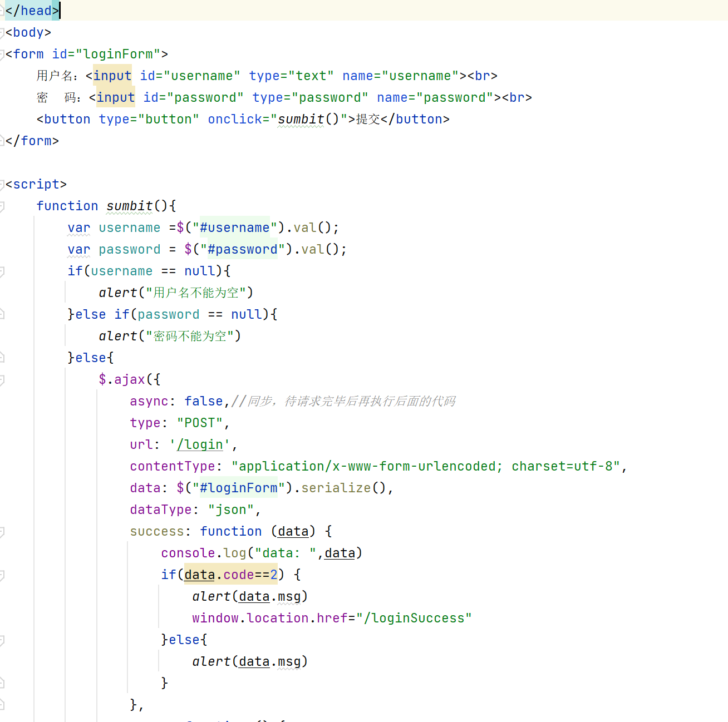Click the alert 用户名不能为空 string
This screenshot has height=722, width=728.
[196, 293]
